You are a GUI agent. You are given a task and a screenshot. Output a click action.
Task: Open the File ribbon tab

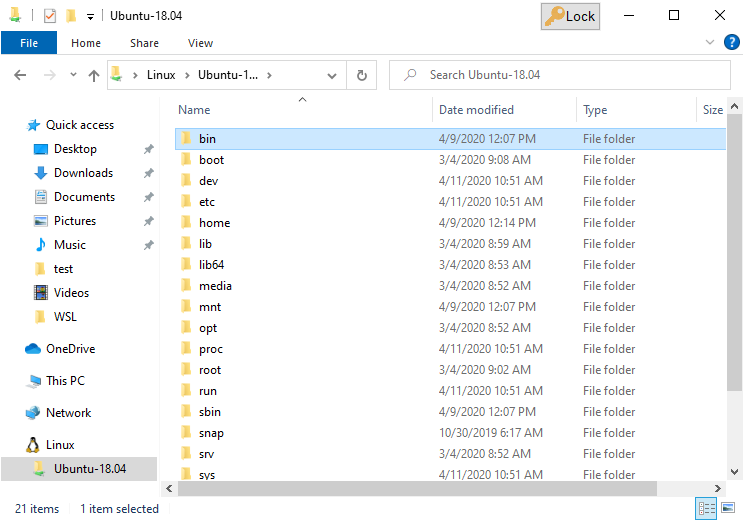(x=29, y=43)
